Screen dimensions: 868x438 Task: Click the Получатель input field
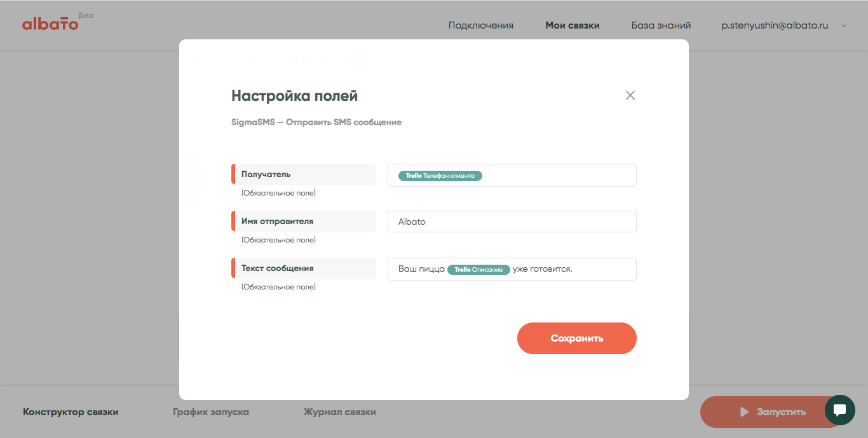512,175
